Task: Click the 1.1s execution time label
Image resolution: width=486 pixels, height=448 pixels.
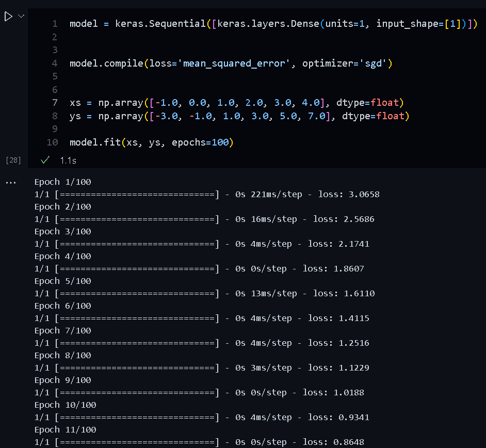Action: click(68, 161)
